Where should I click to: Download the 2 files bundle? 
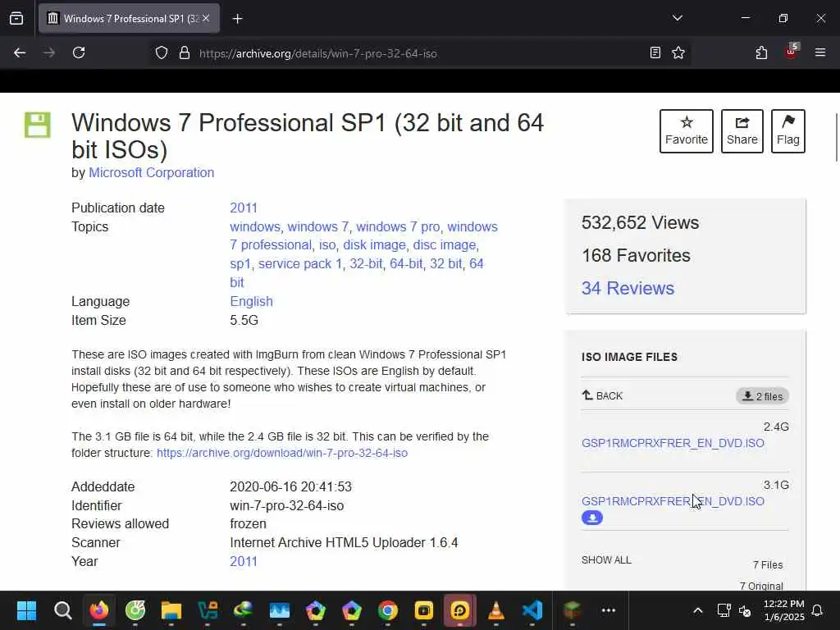(x=762, y=396)
